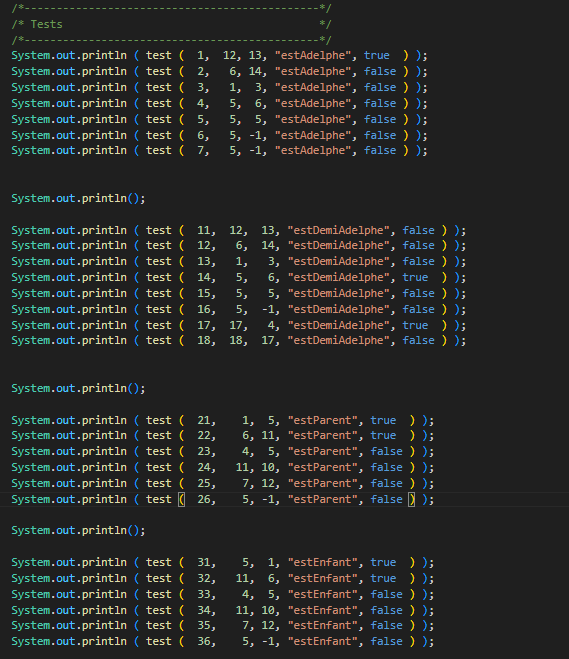
Task: Click the "false" value in test 36 line
Action: point(387,641)
